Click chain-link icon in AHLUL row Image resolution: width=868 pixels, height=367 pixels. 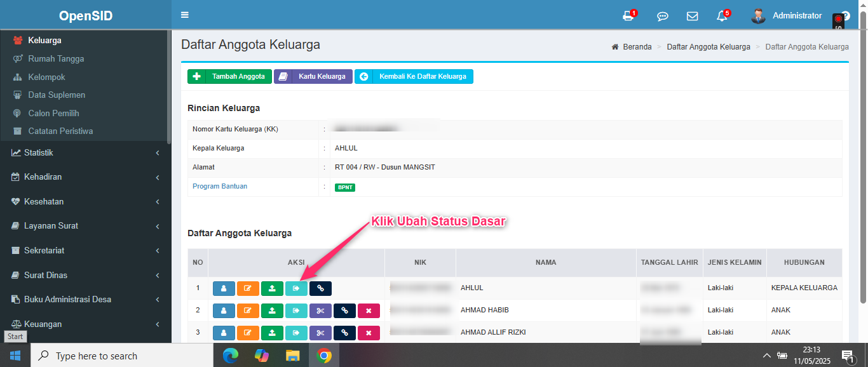pyautogui.click(x=320, y=288)
